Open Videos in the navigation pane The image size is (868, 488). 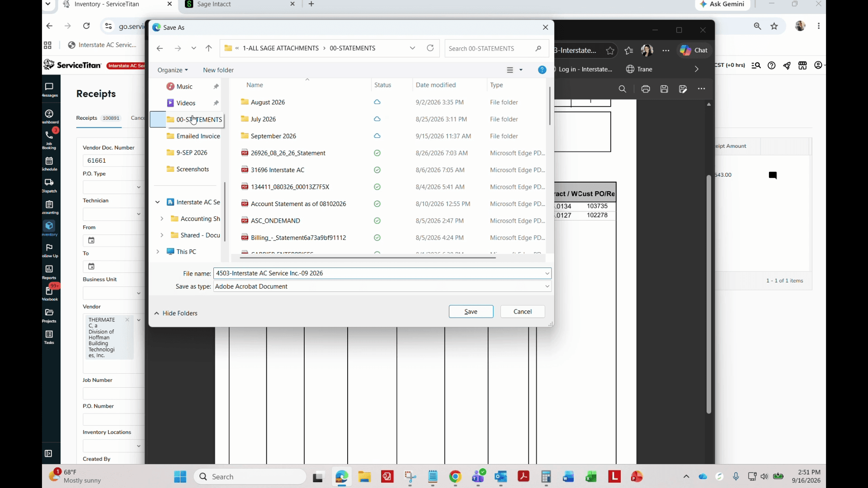coord(186,103)
